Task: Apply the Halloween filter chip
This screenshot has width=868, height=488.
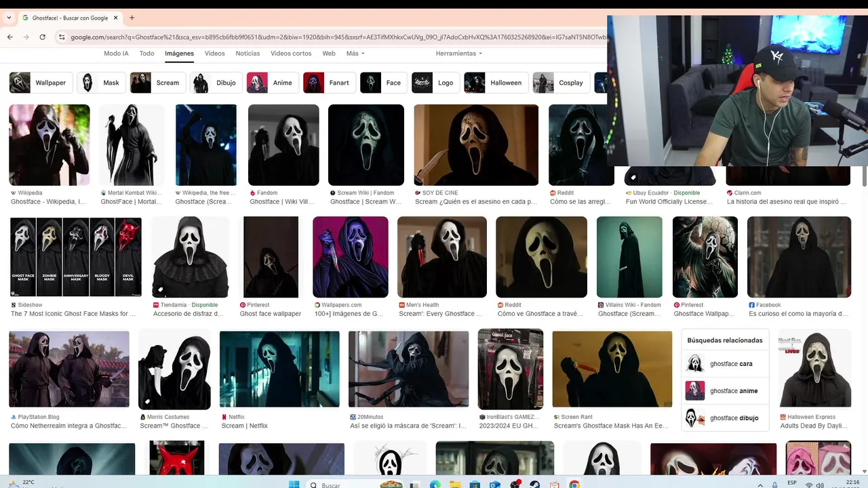Action: tap(496, 83)
